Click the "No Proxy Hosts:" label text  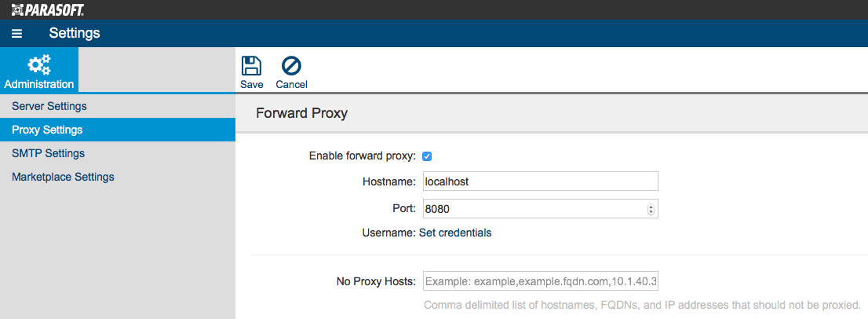pyautogui.click(x=376, y=282)
